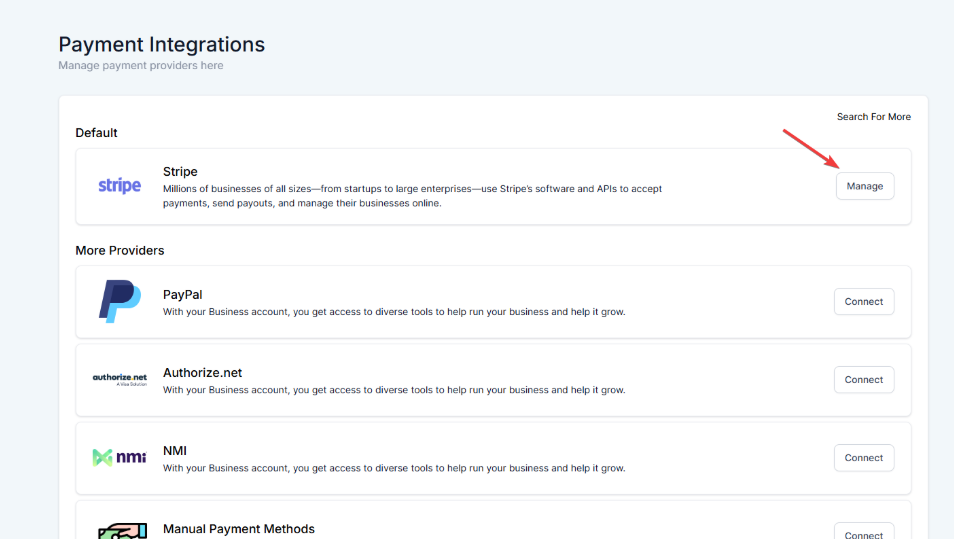Connect the Authorize.net provider
The width and height of the screenshot is (954, 539).
(x=863, y=379)
